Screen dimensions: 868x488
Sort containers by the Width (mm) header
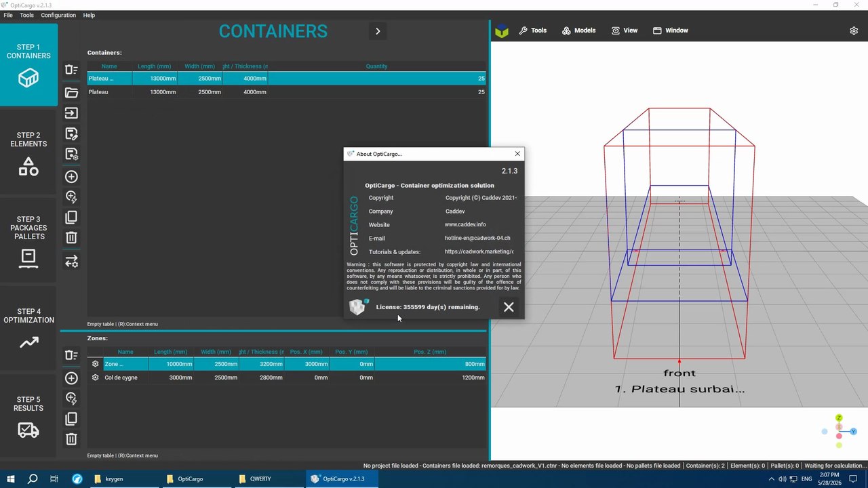(199, 66)
